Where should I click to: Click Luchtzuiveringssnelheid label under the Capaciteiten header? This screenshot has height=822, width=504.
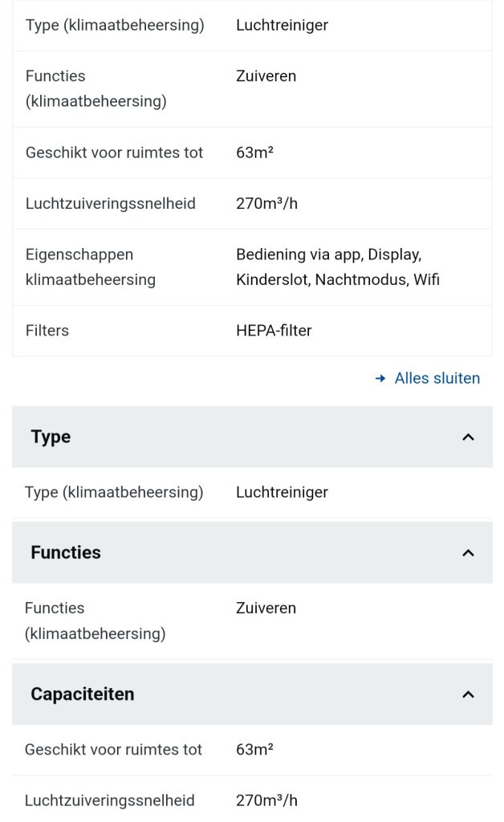(110, 800)
